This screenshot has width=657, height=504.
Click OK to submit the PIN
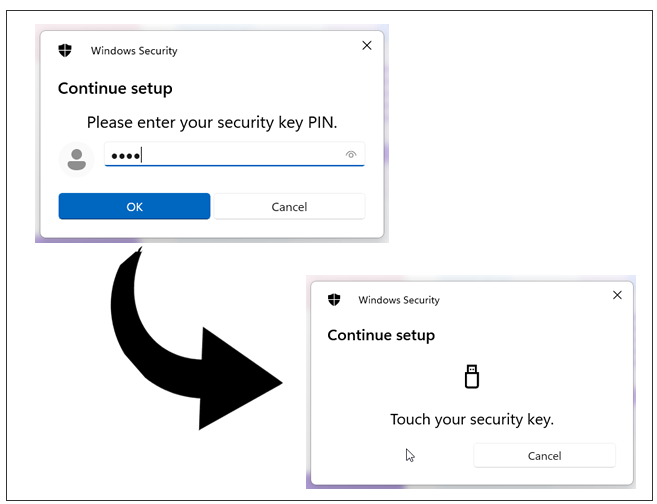134,206
